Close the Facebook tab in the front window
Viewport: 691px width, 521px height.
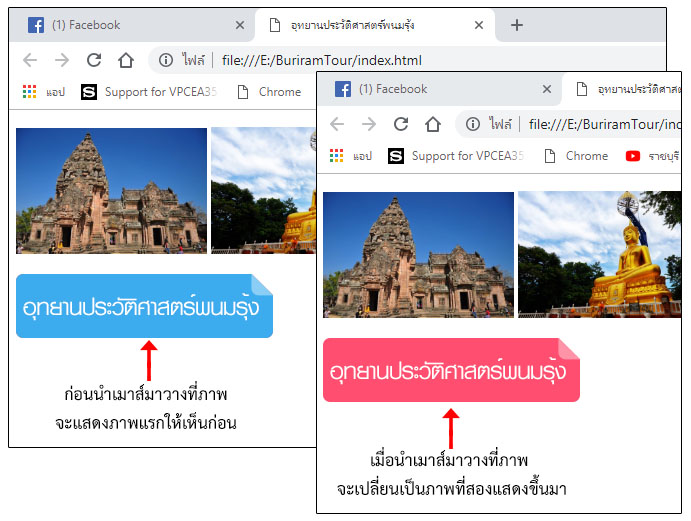point(547,89)
